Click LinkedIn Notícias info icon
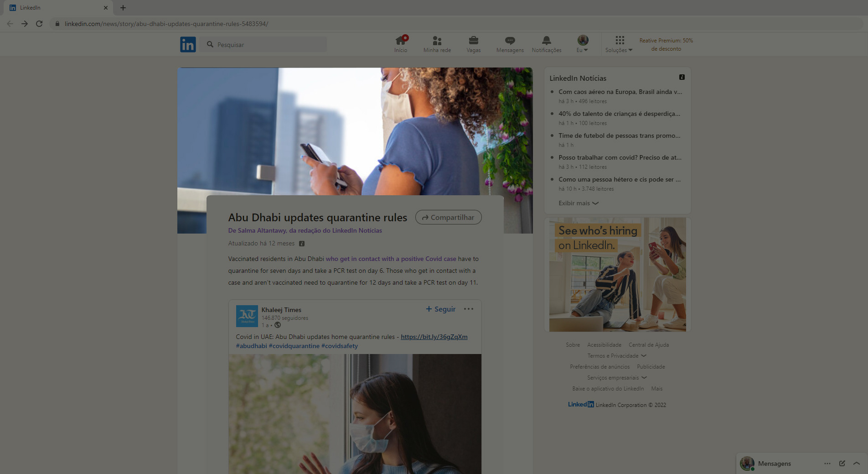The height and width of the screenshot is (474, 868). pyautogui.click(x=682, y=77)
